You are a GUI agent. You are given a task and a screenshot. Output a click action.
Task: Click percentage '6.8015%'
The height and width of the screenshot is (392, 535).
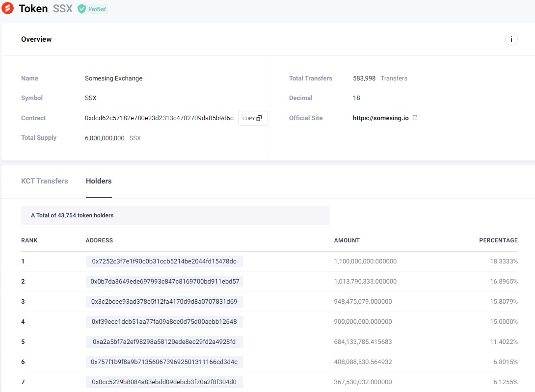click(506, 362)
